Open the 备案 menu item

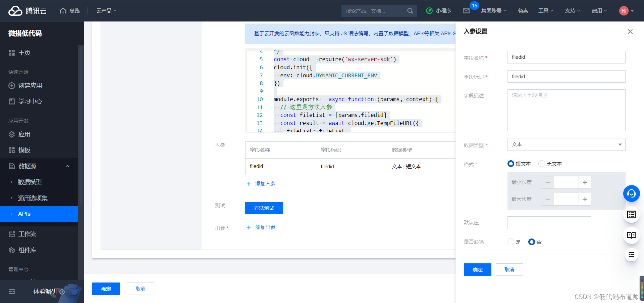point(523,11)
